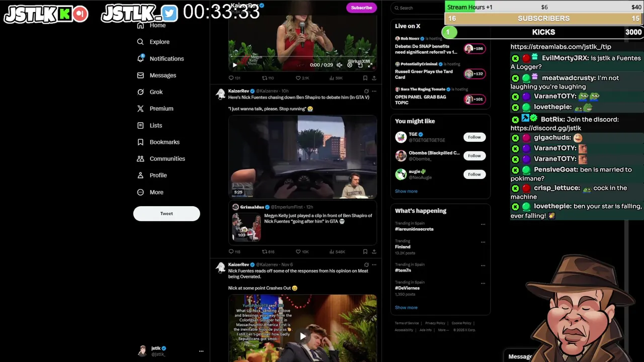Share the post with 546K views
644x362 pixels.
(374, 251)
